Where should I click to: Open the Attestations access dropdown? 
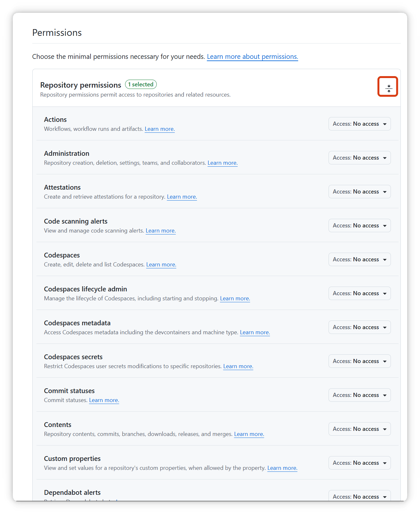pos(360,192)
